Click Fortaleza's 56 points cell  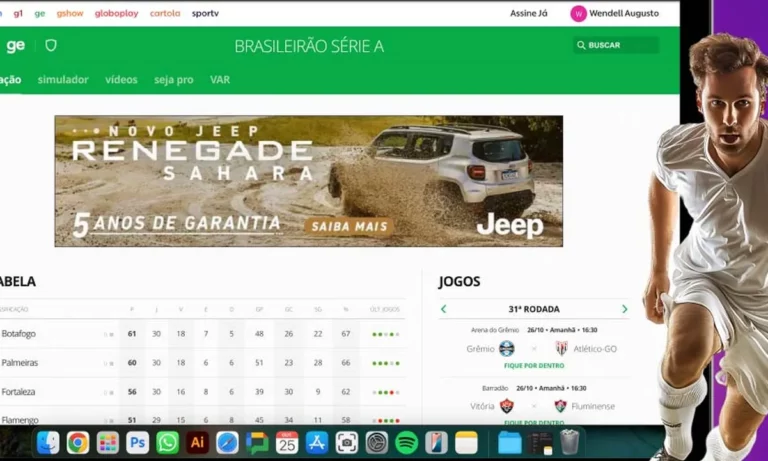point(132,392)
